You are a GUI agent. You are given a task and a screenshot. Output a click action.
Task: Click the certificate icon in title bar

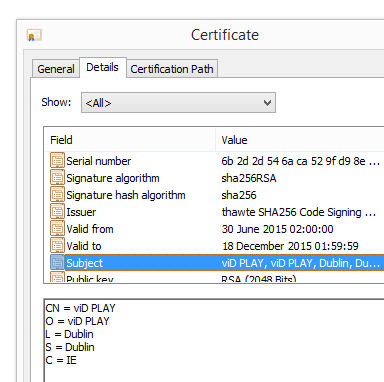coord(34,35)
